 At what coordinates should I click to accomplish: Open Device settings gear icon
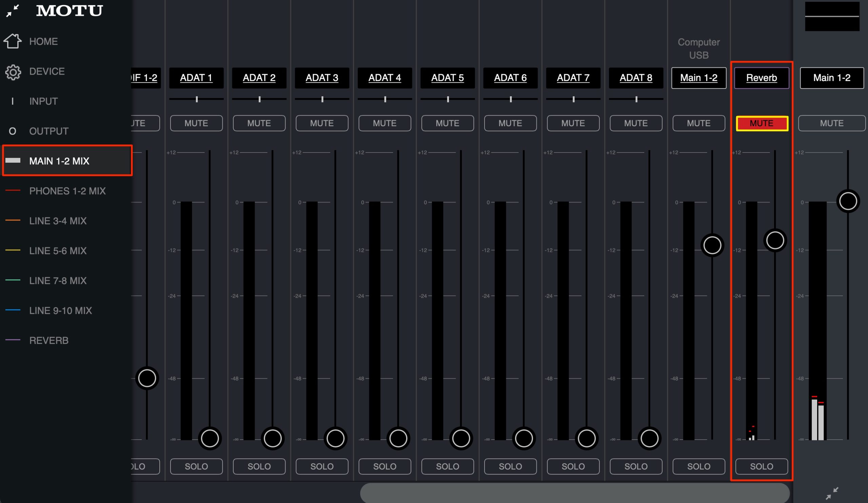tap(13, 72)
